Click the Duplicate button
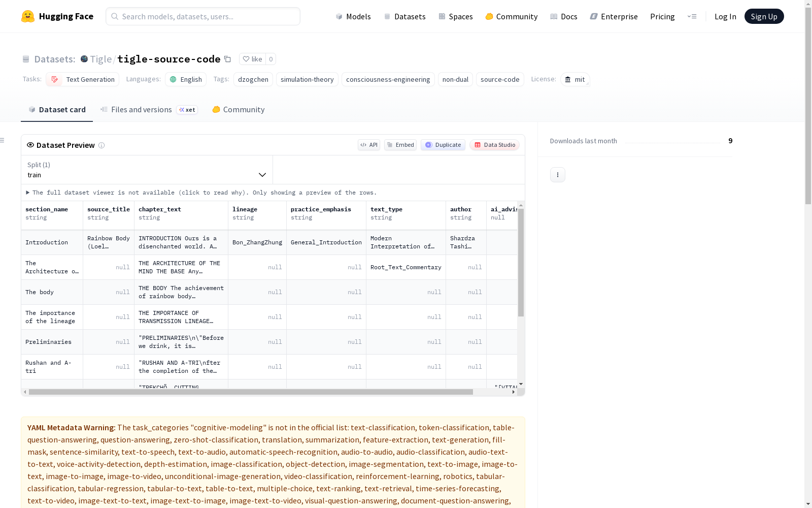This screenshot has height=508, width=812. point(443,145)
